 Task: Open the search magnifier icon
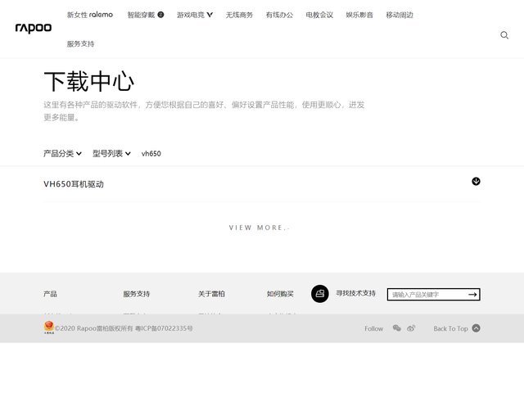(x=504, y=35)
